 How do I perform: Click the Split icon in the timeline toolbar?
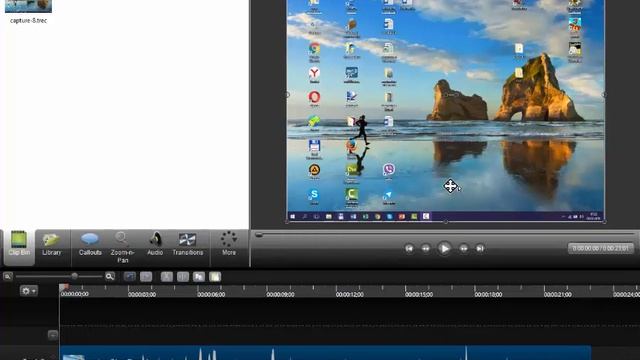click(x=183, y=277)
